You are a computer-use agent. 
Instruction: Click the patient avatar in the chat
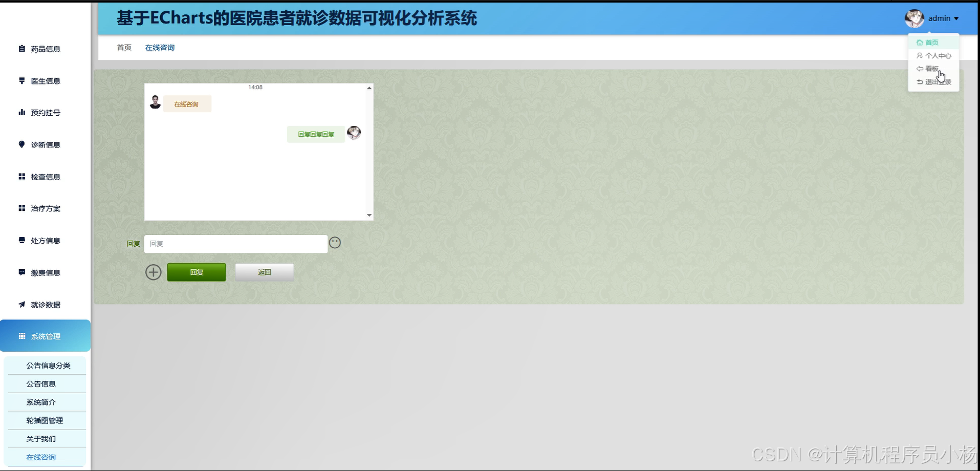[x=155, y=102]
